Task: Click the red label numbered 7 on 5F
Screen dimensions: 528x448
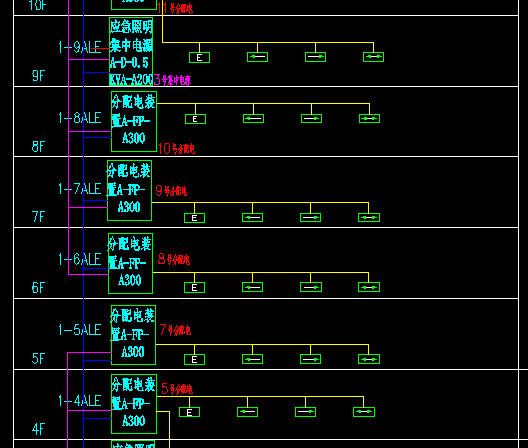Action: point(175,330)
